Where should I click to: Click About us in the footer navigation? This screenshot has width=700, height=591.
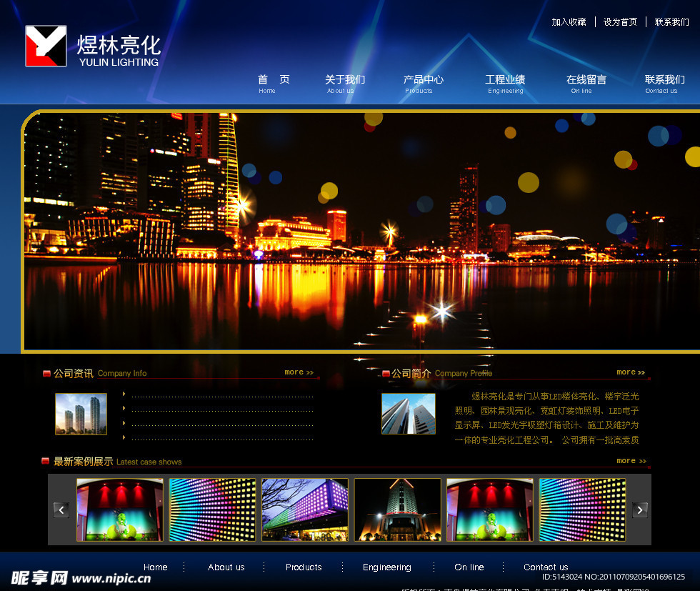click(x=226, y=567)
